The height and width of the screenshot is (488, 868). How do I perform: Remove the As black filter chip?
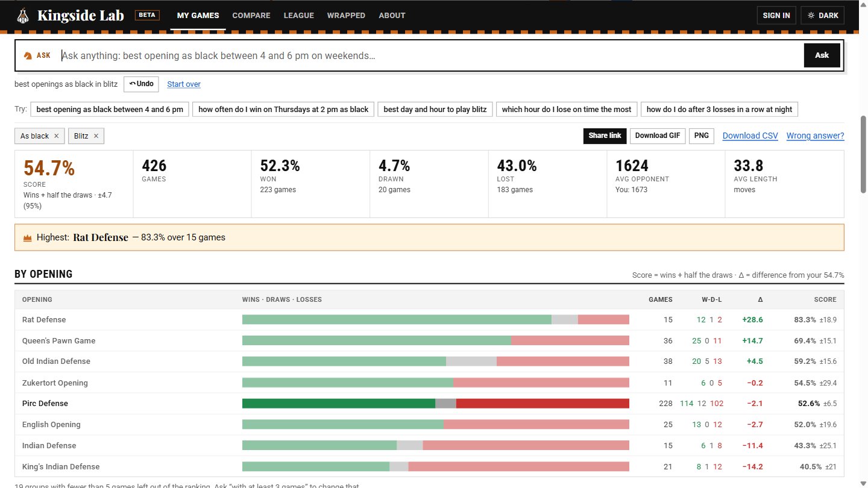click(x=56, y=136)
